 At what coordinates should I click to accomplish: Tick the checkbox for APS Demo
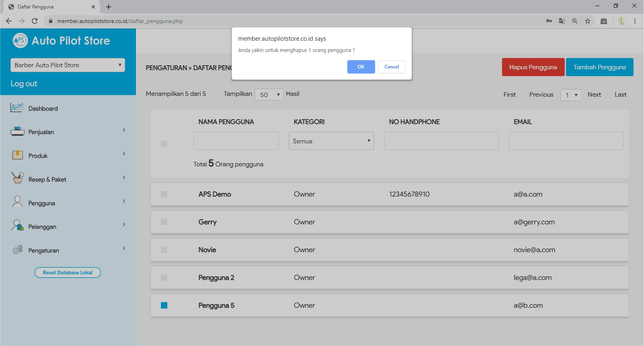[x=164, y=194]
